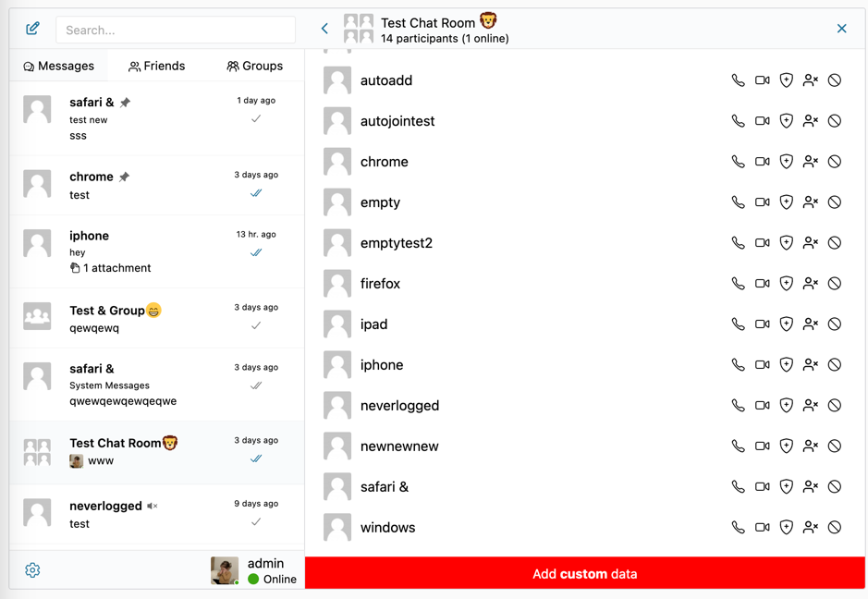Grant moderator rights to firefox
The height and width of the screenshot is (599, 868).
pyautogui.click(x=786, y=283)
